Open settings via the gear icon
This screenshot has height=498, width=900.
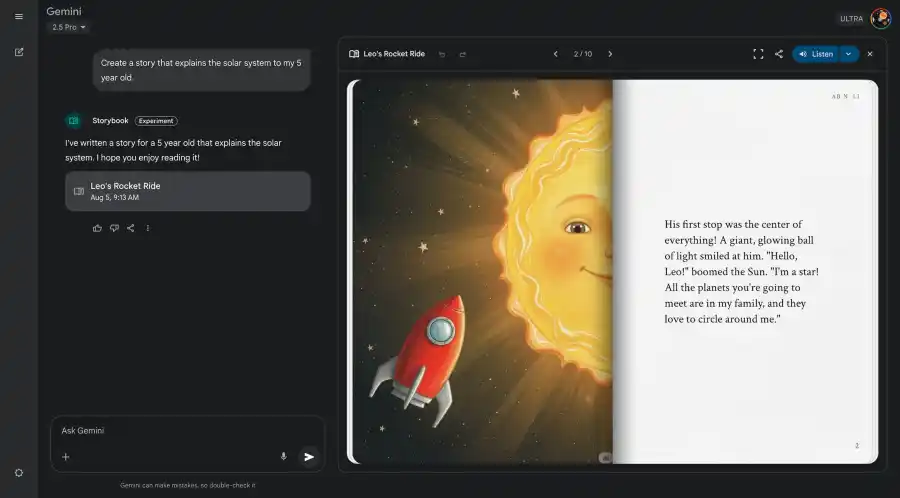(19, 472)
